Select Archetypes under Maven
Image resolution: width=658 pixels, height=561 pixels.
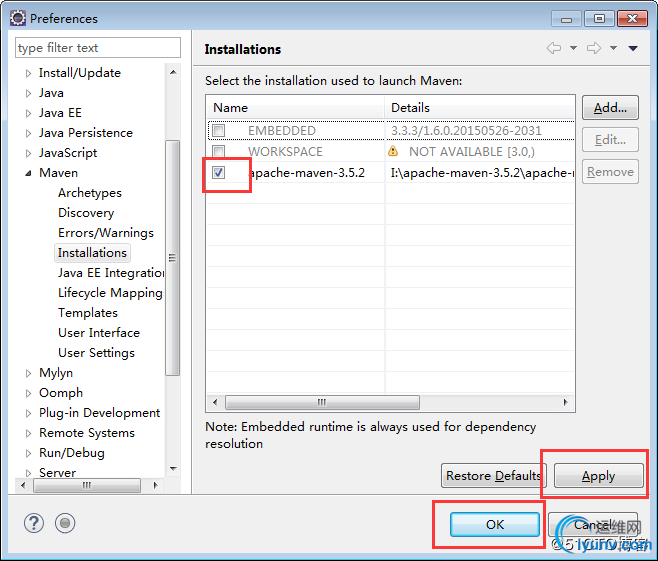pos(90,193)
